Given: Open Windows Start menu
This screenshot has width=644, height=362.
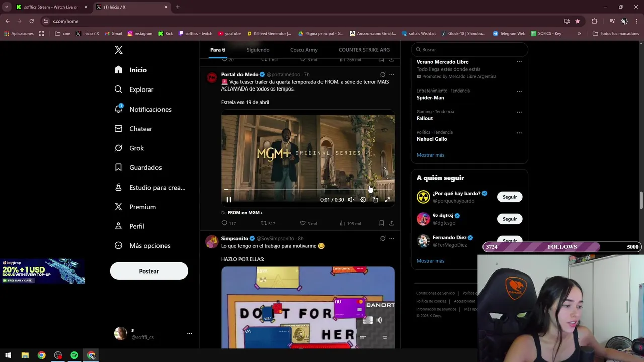Looking at the screenshot, I should tap(8, 355).
